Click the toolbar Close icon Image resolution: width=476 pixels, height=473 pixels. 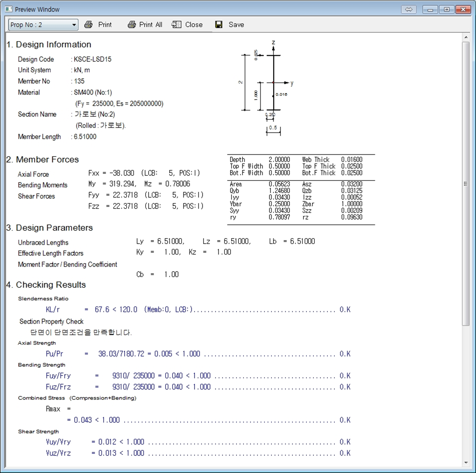pos(176,25)
